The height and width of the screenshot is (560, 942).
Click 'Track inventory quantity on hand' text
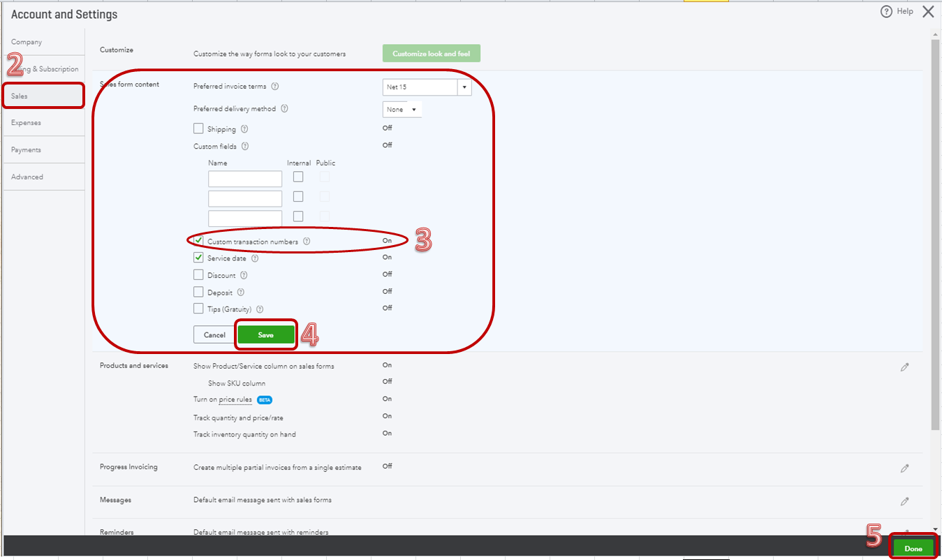point(244,434)
